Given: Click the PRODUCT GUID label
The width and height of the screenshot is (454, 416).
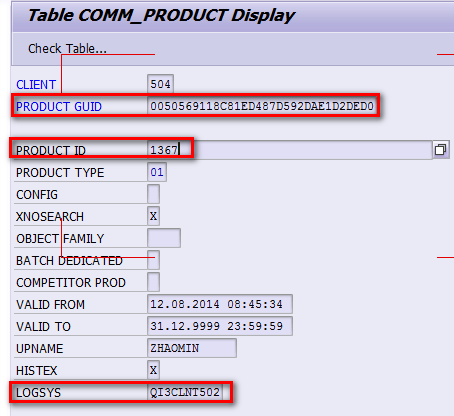Looking at the screenshot, I should [59, 107].
